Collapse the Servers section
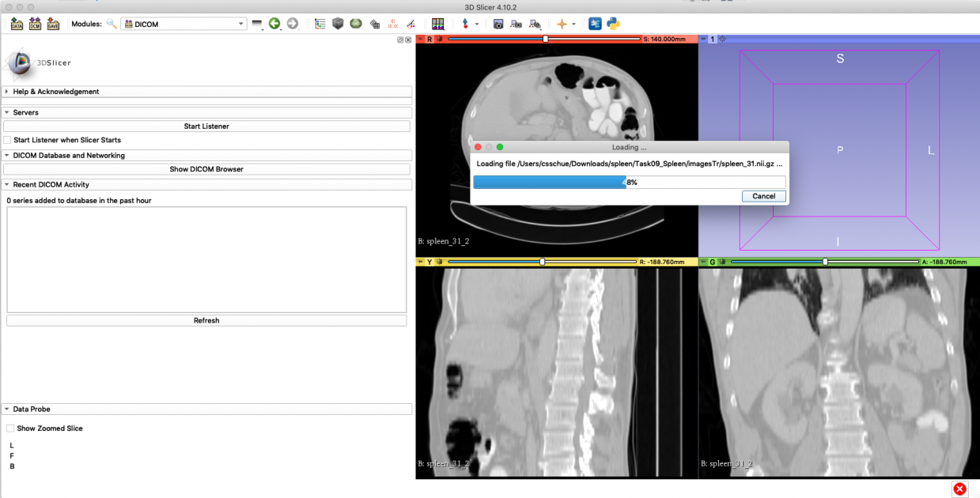The width and height of the screenshot is (980, 498). pyautogui.click(x=8, y=112)
